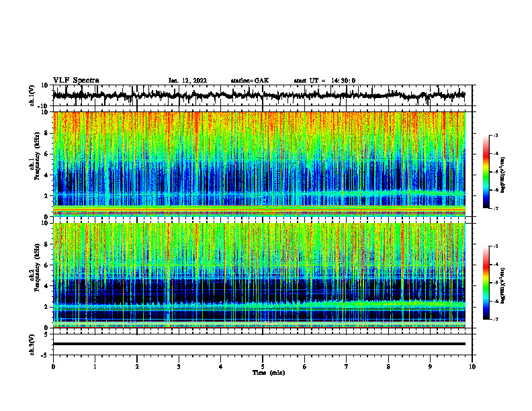Click the "Time (min)" axis title
The image size is (532, 411).
point(269,373)
